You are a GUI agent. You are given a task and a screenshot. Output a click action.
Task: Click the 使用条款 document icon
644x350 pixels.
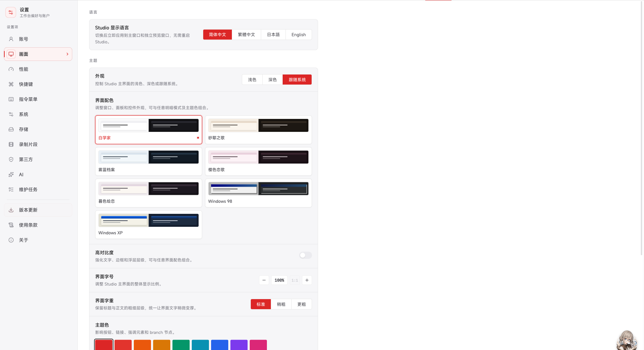tap(11, 225)
